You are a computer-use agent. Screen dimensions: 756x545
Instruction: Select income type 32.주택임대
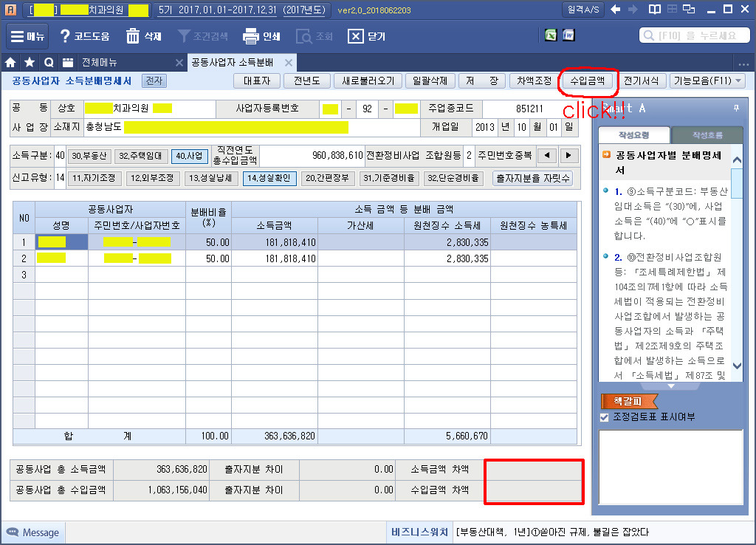[x=141, y=156]
